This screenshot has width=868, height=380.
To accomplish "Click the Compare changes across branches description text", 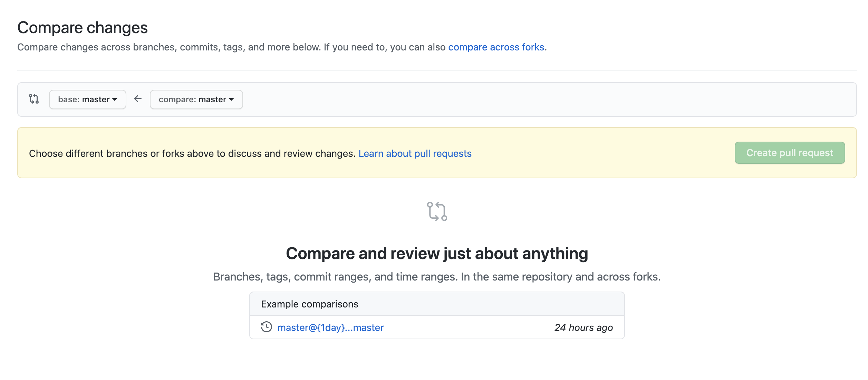I will click(x=231, y=47).
